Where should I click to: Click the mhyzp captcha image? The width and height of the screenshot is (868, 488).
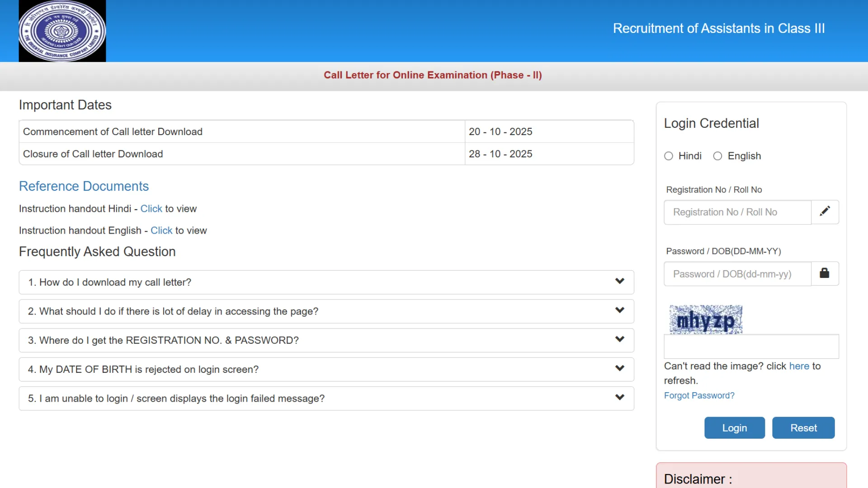tap(705, 319)
